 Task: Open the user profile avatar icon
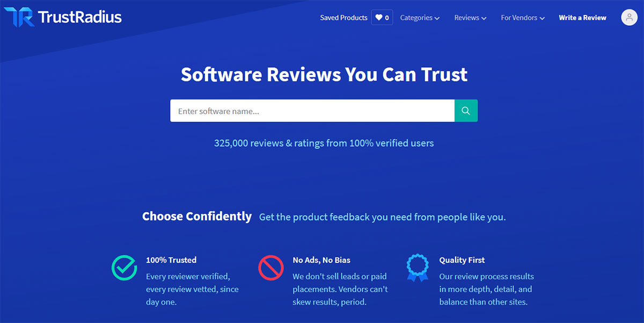[x=629, y=18]
